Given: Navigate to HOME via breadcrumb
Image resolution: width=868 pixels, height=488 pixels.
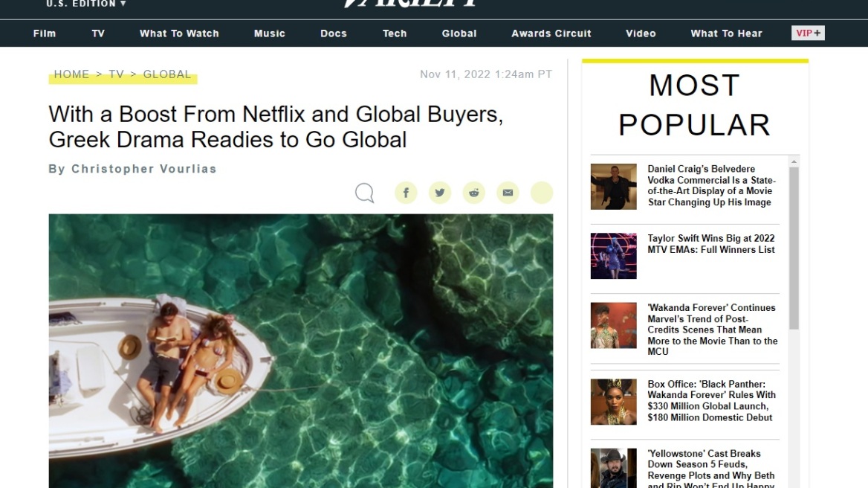Looking at the screenshot, I should tap(71, 74).
